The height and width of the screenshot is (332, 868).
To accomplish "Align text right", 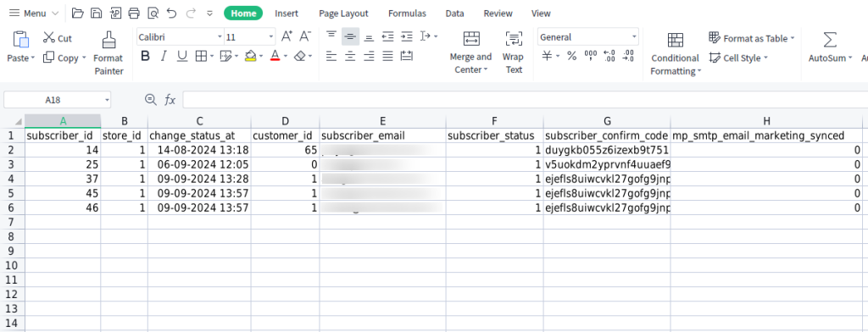I will [369, 56].
